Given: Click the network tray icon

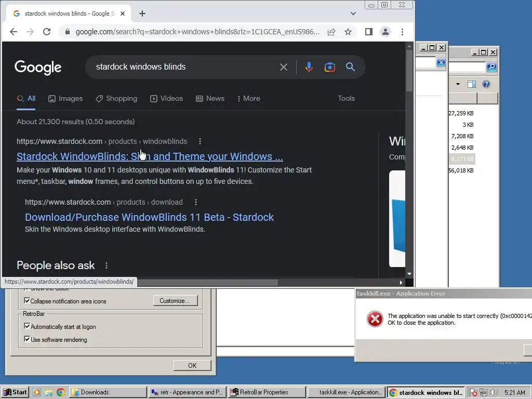Looking at the screenshot, I should pos(484,393).
